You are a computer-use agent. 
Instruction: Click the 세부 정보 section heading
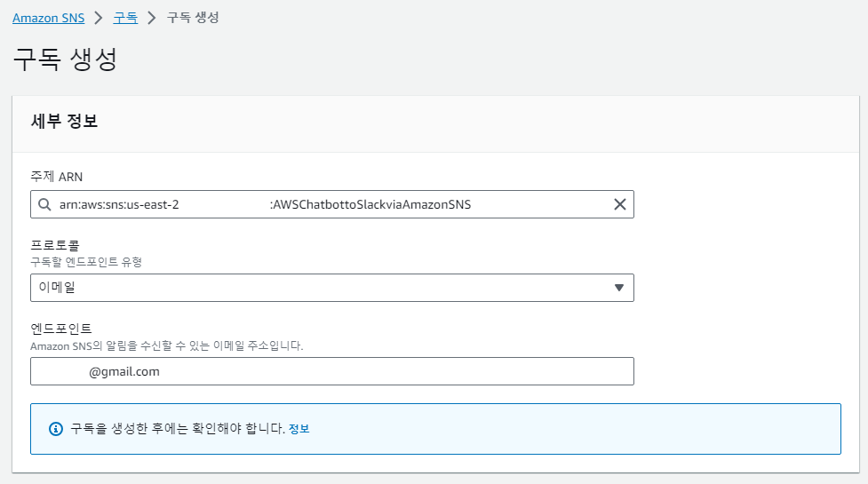pyautogui.click(x=64, y=121)
